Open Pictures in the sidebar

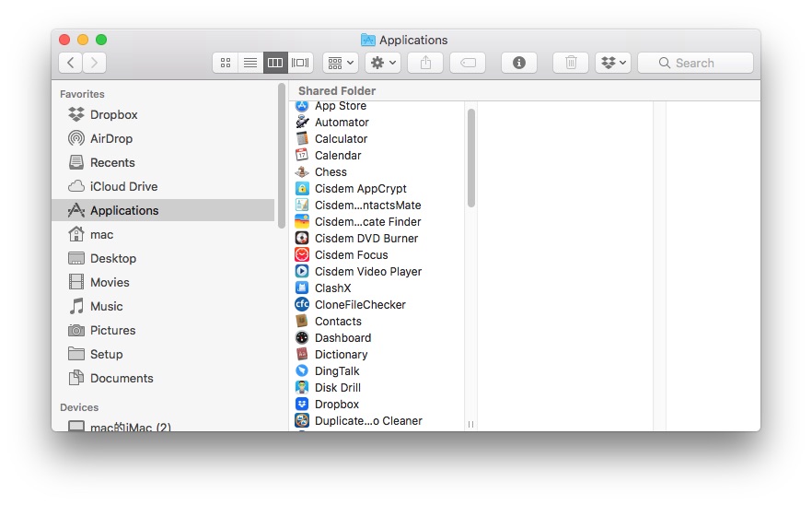pyautogui.click(x=163, y=330)
